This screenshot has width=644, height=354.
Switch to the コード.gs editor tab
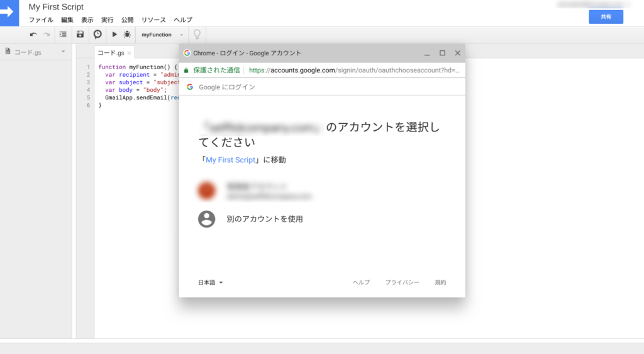[x=111, y=53]
